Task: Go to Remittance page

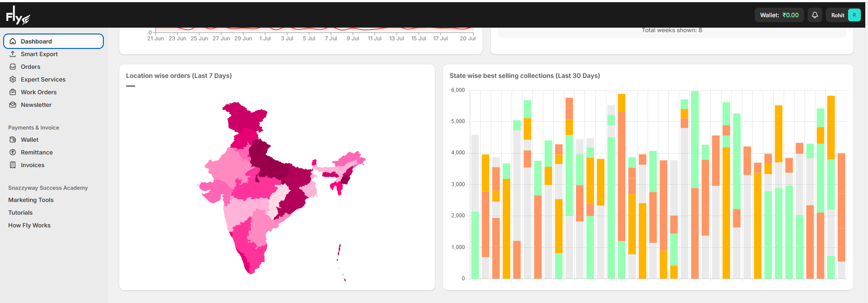Action: pyautogui.click(x=37, y=152)
